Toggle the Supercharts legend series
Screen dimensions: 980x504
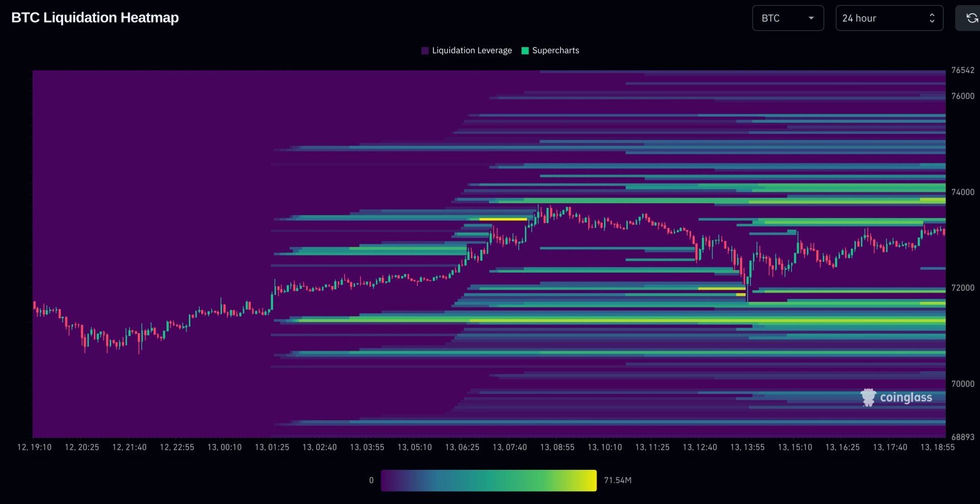pyautogui.click(x=550, y=51)
